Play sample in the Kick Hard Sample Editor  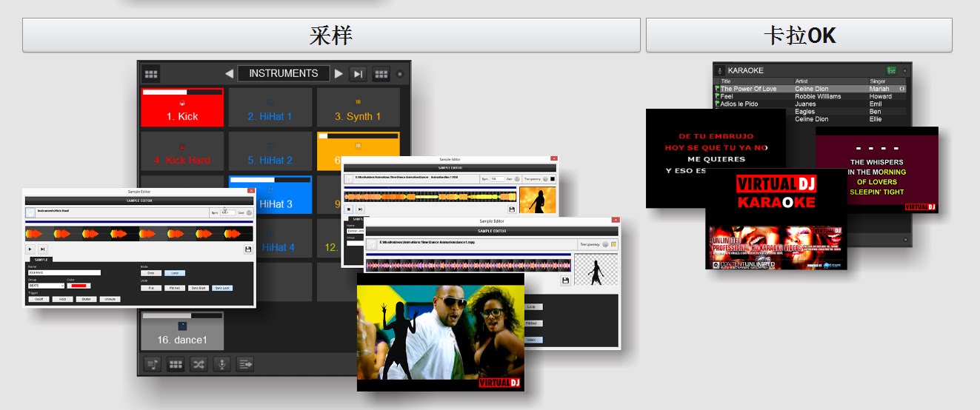(x=31, y=249)
